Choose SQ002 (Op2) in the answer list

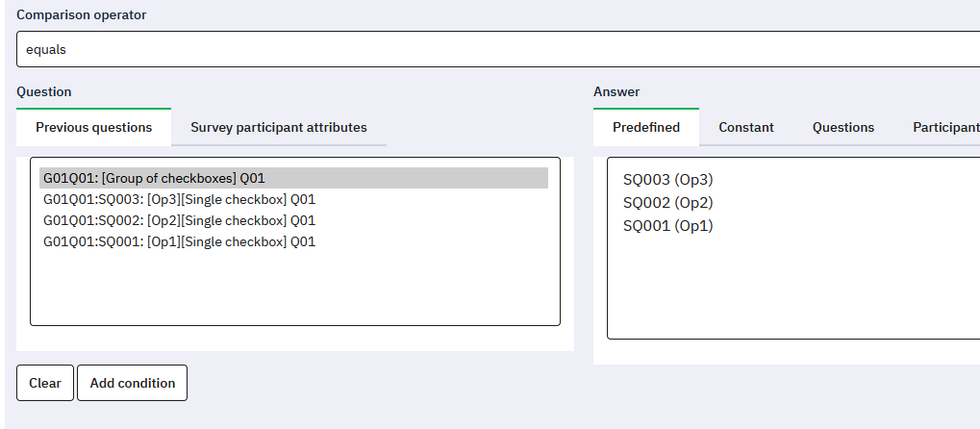coord(667,203)
